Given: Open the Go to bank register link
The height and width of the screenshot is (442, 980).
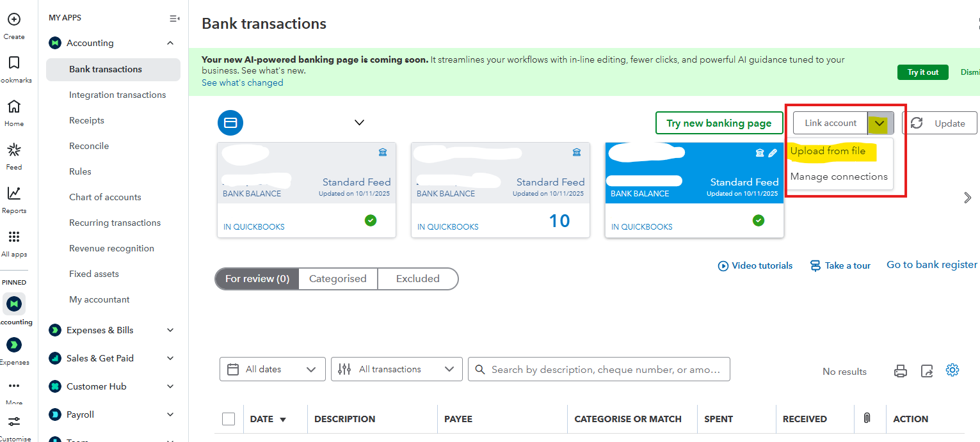Looking at the screenshot, I should point(931,265).
